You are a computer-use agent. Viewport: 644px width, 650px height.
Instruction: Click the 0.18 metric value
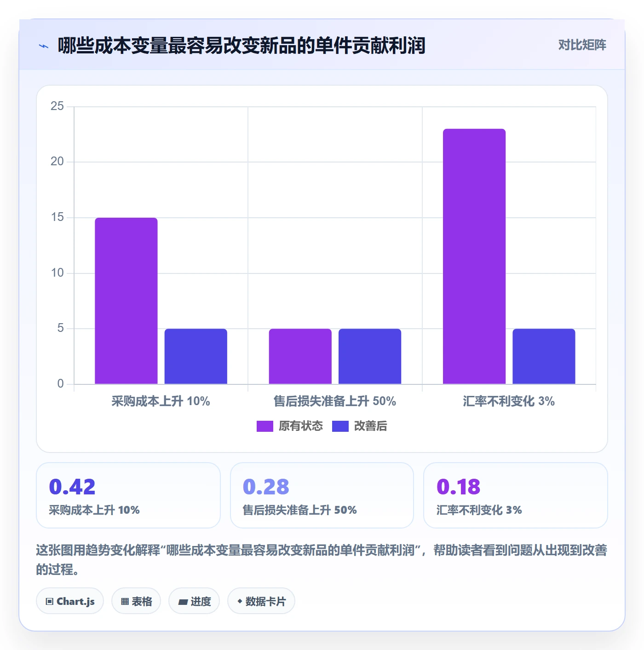pos(459,487)
